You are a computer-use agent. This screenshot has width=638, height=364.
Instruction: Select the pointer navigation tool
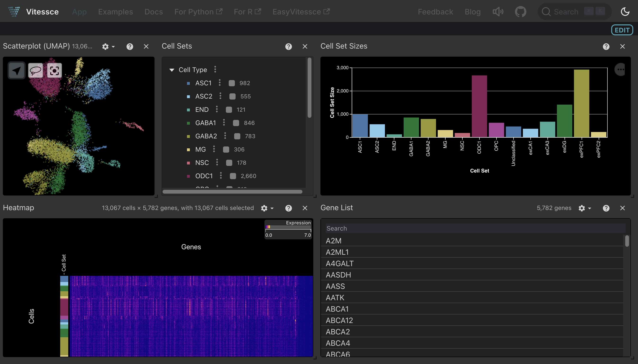[17, 70]
